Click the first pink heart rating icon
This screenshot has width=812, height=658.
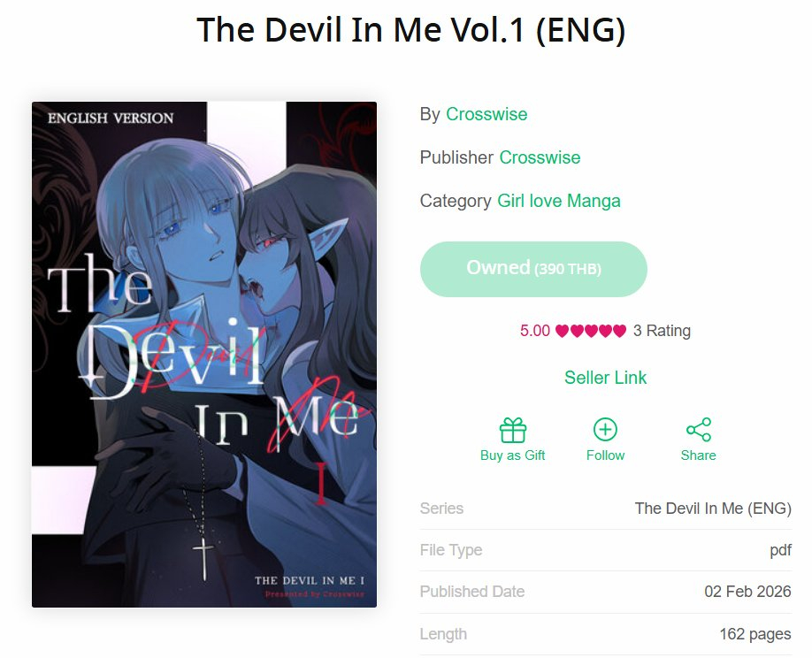coord(562,330)
